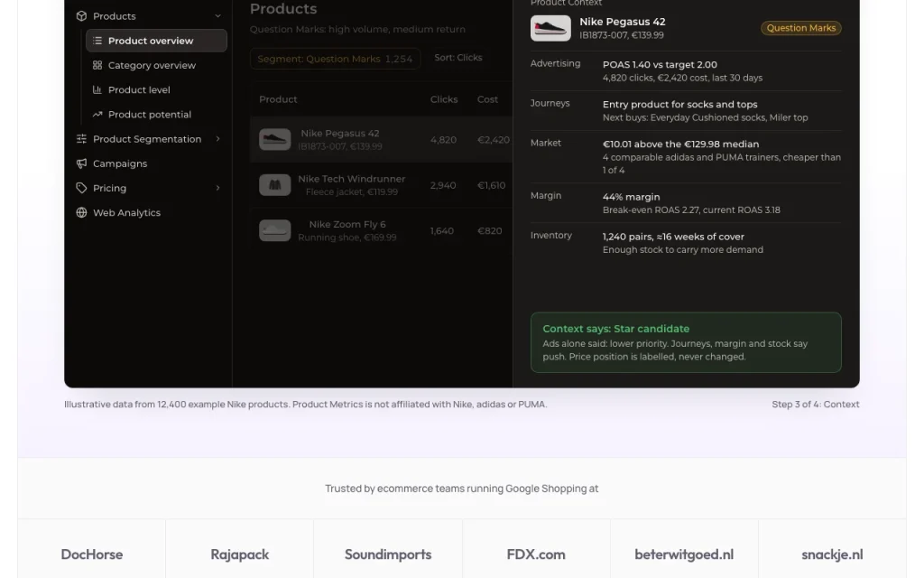Click the Product level bar chart icon
The height and width of the screenshot is (578, 924).
tap(97, 89)
